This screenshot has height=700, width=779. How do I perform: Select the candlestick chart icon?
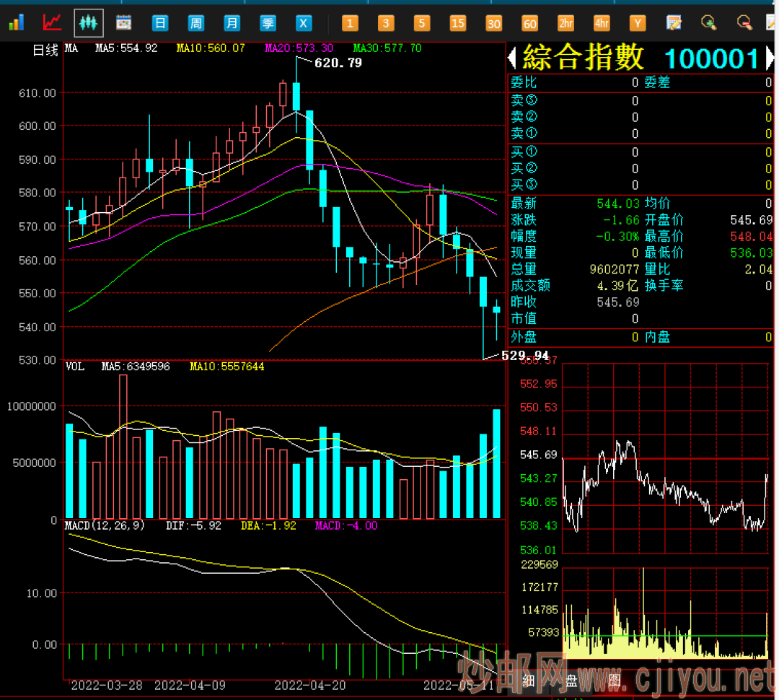pyautogui.click(x=88, y=23)
